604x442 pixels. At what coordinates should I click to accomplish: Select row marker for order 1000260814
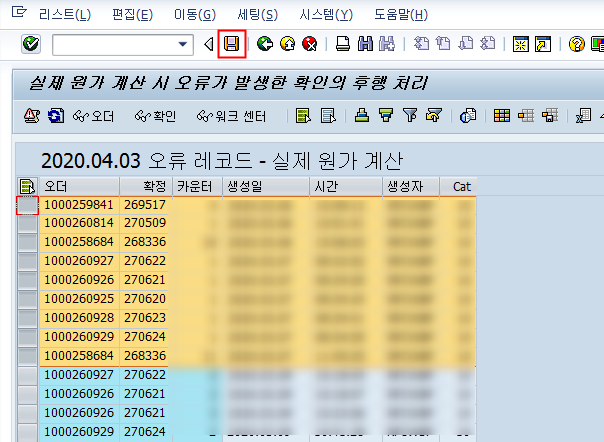tap(28, 224)
